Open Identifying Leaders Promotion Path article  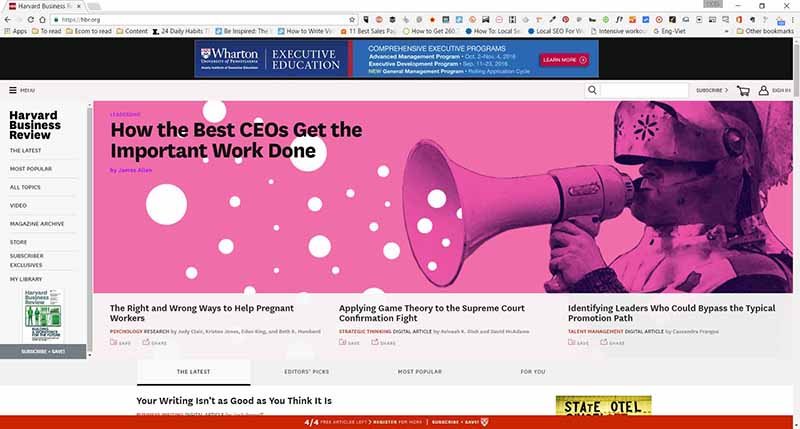coord(671,313)
